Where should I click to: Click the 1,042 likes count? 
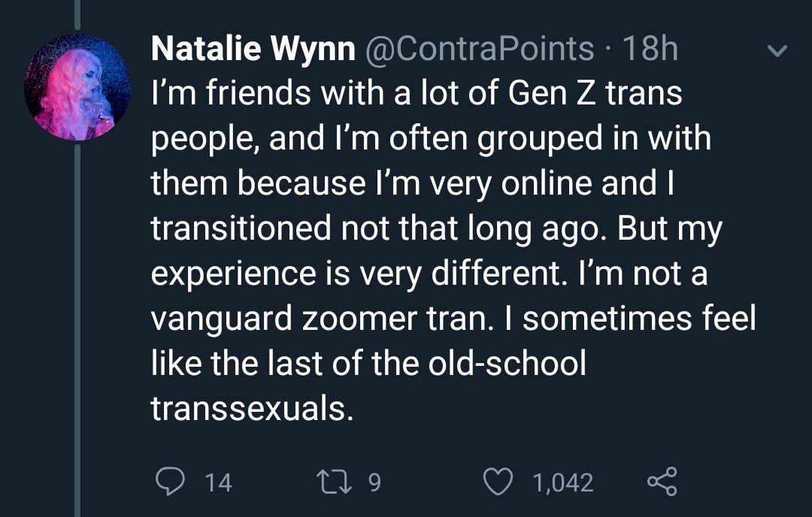pyautogui.click(x=563, y=482)
